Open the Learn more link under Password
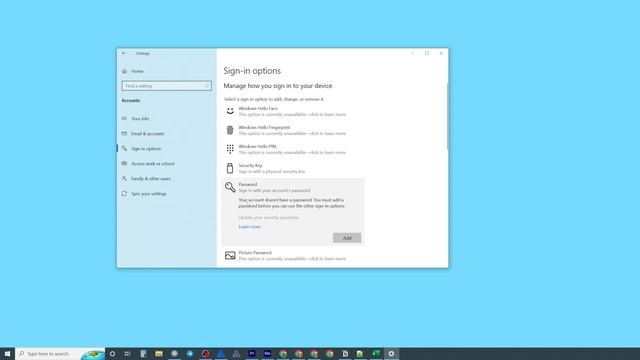Viewport: 640px width, 360px height. click(x=249, y=227)
